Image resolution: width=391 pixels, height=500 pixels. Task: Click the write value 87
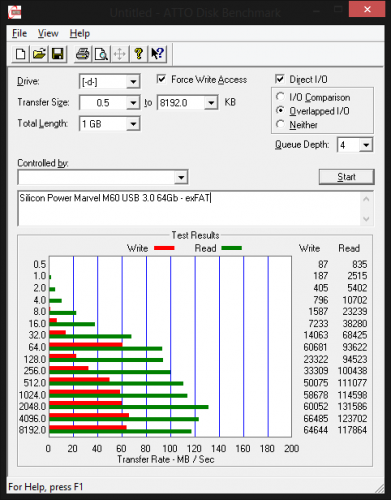click(323, 265)
